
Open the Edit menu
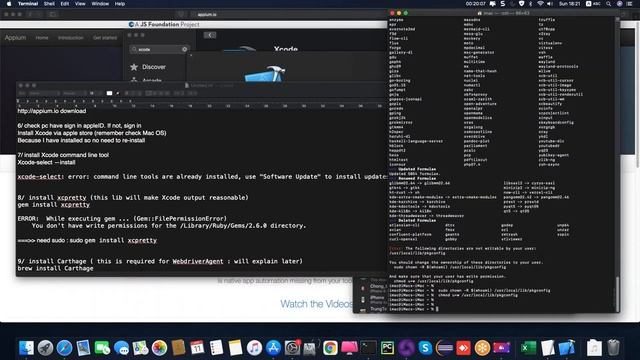pos(64,4)
